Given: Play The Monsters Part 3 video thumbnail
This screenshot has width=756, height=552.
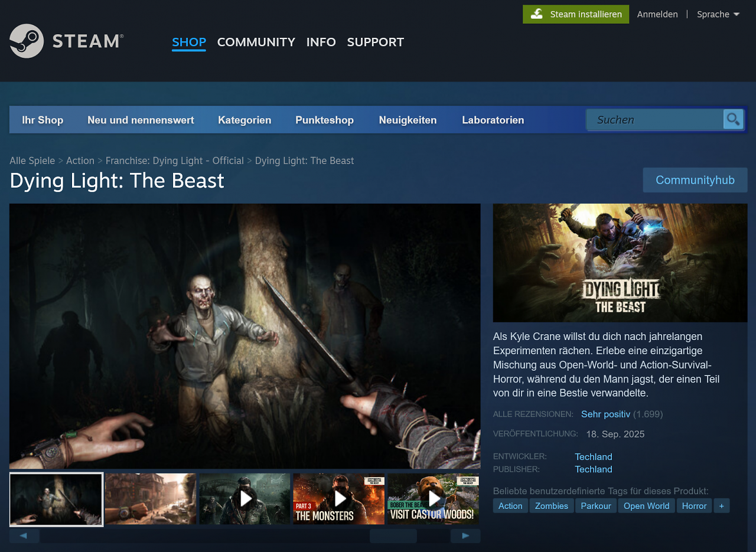Looking at the screenshot, I should [339, 499].
